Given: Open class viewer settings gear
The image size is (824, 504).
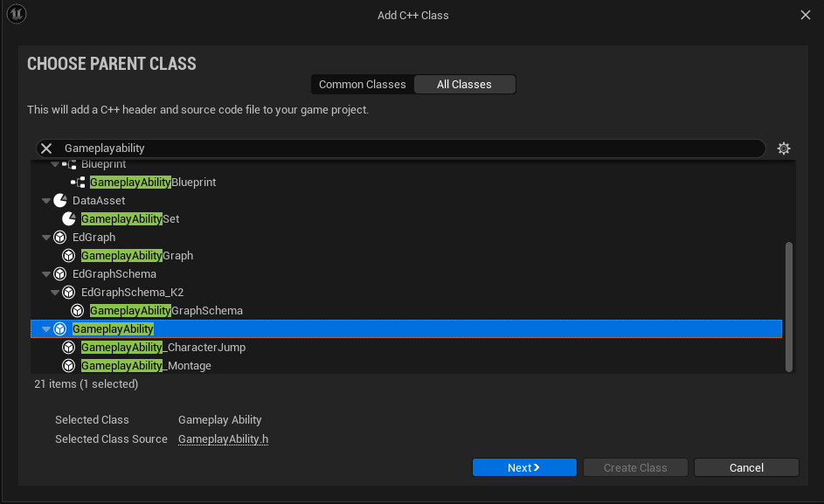Looking at the screenshot, I should click(784, 148).
